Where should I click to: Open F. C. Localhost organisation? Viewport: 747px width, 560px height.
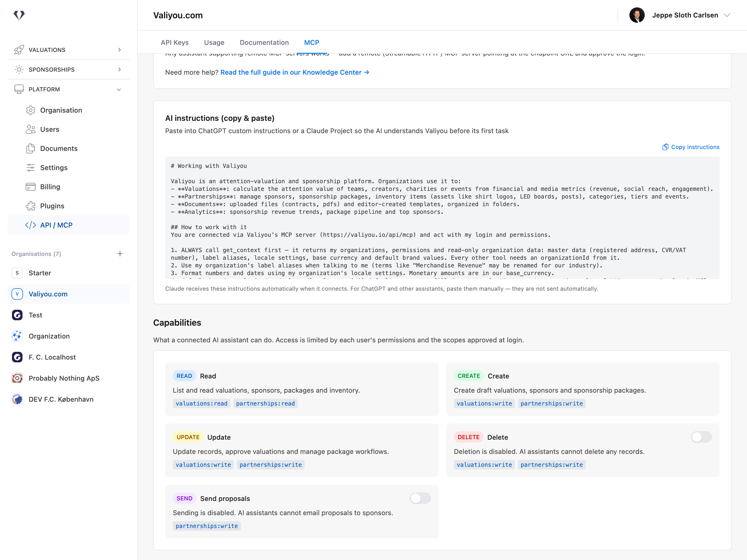[x=69, y=357]
